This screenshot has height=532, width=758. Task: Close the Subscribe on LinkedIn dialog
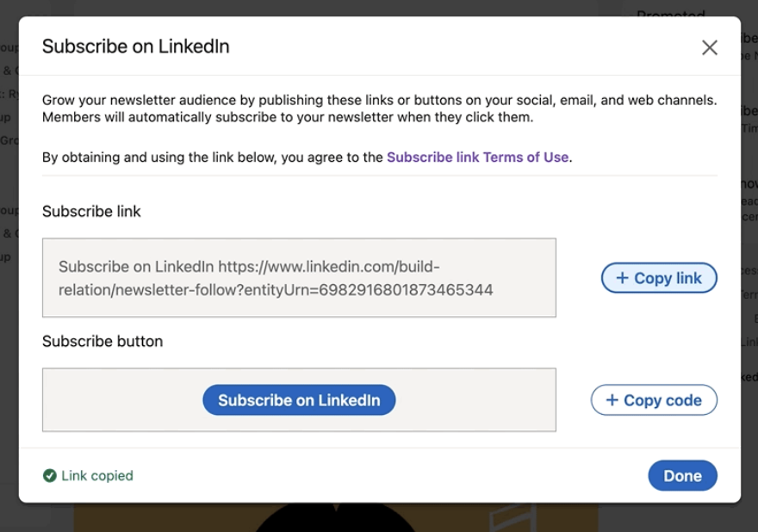tap(709, 47)
